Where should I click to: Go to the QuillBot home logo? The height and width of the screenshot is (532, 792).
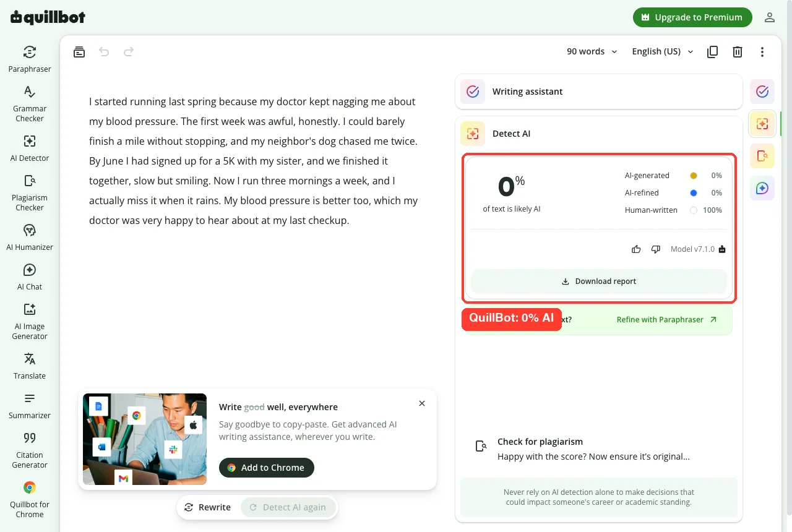[48, 17]
